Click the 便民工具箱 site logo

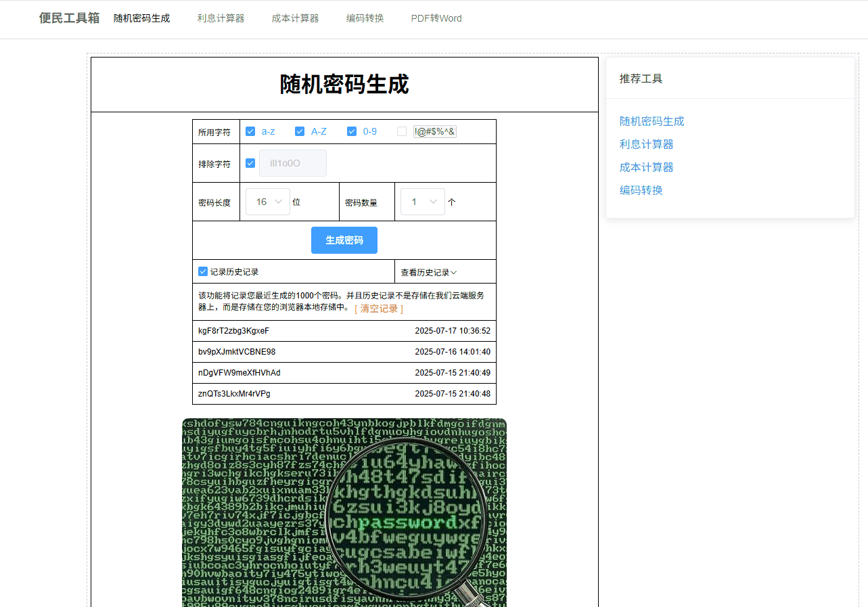[x=69, y=18]
